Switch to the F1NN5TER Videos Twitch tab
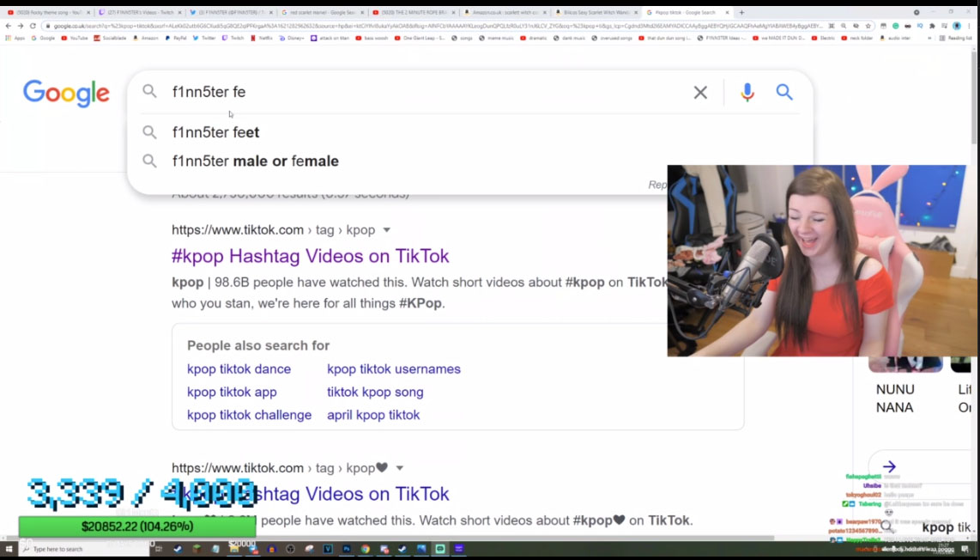 coord(139,12)
